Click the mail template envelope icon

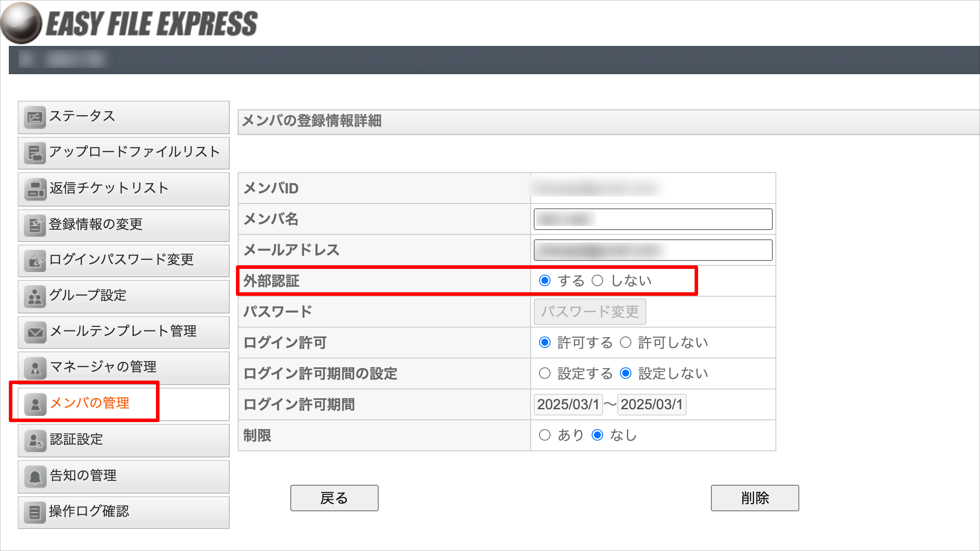pyautogui.click(x=34, y=332)
